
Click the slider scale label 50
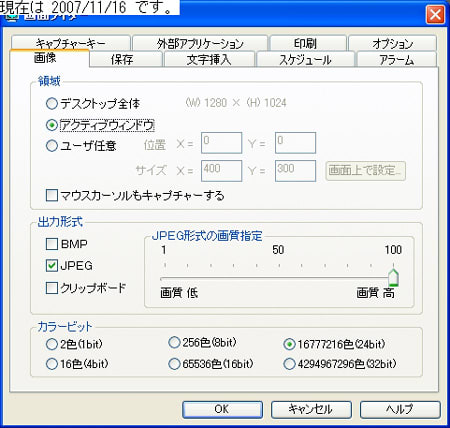point(278,250)
